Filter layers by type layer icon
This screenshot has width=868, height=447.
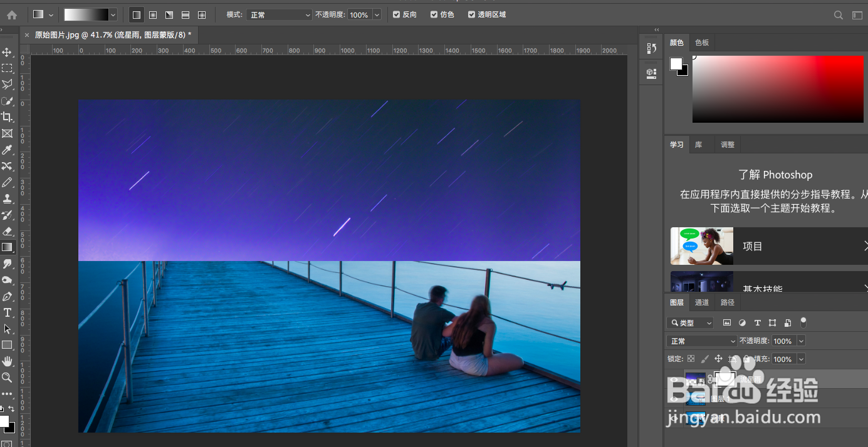pos(758,323)
